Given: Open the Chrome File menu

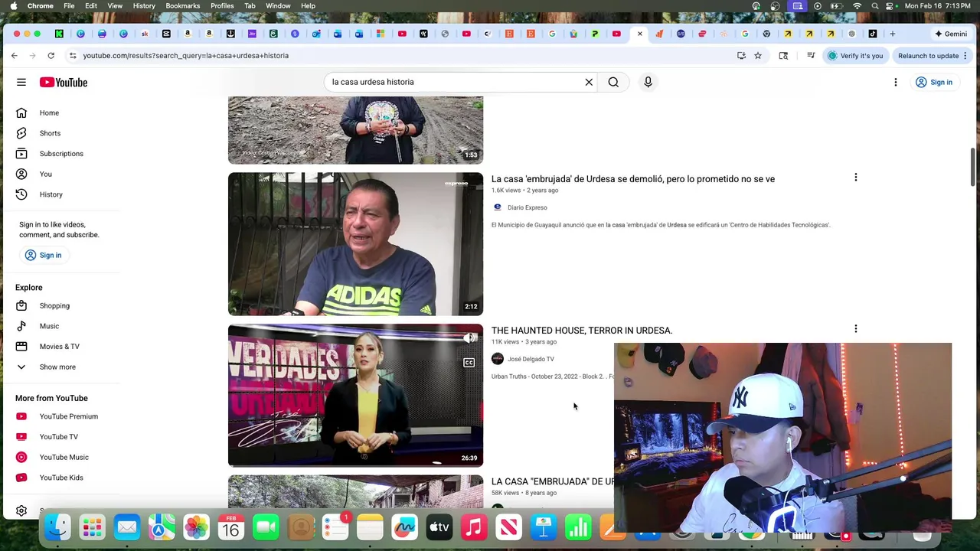Looking at the screenshot, I should coord(69,5).
